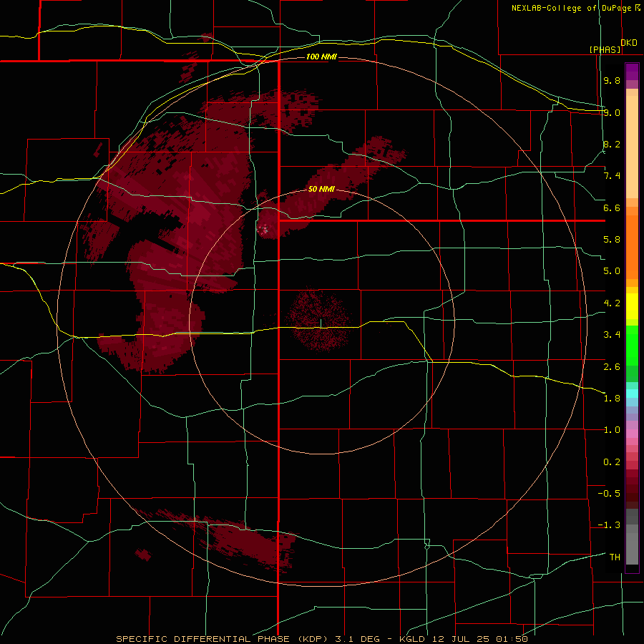Click the 100 NMI range ring label
The image size is (644, 644).
coord(321,57)
